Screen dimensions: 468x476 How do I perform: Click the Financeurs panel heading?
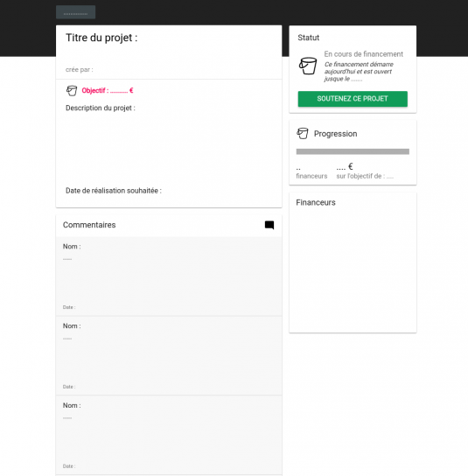click(x=316, y=202)
